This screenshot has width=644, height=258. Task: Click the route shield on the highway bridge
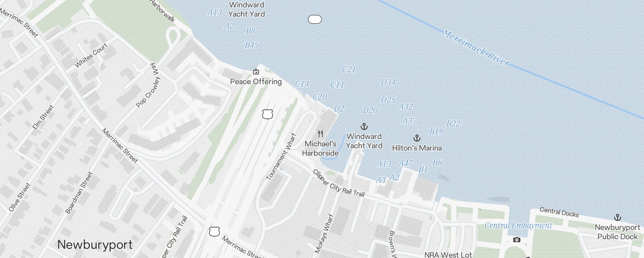click(268, 114)
